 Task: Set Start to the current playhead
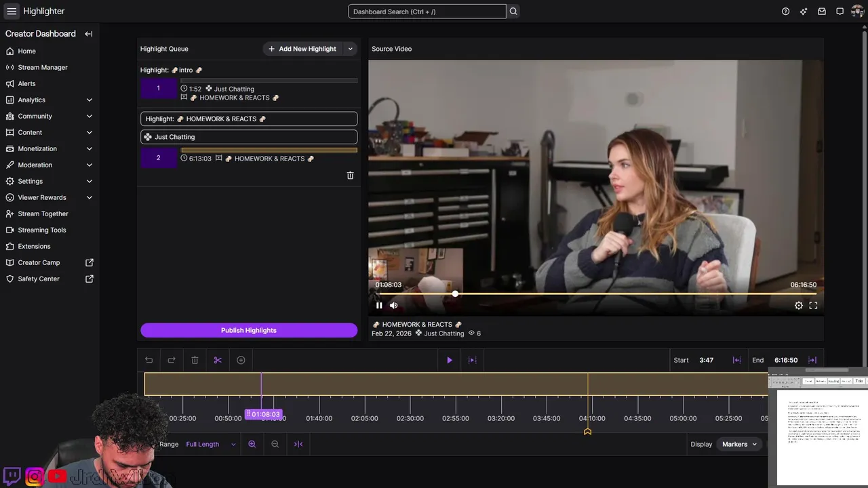pyautogui.click(x=736, y=360)
